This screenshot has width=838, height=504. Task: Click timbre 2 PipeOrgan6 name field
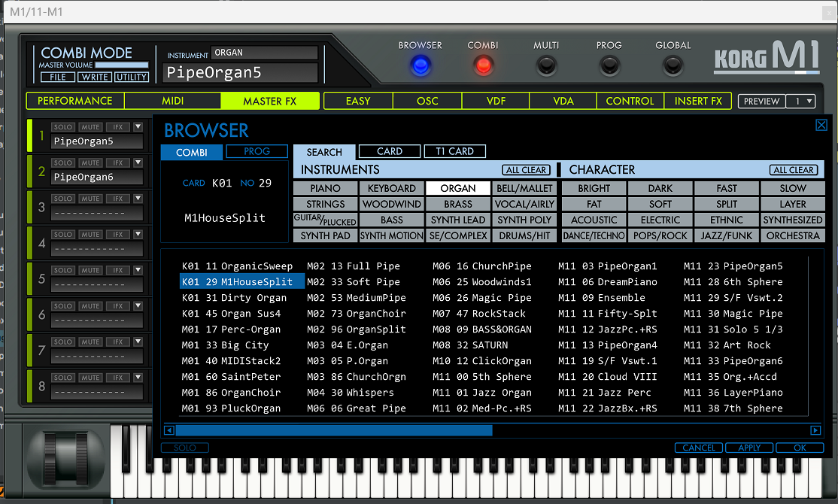click(97, 177)
